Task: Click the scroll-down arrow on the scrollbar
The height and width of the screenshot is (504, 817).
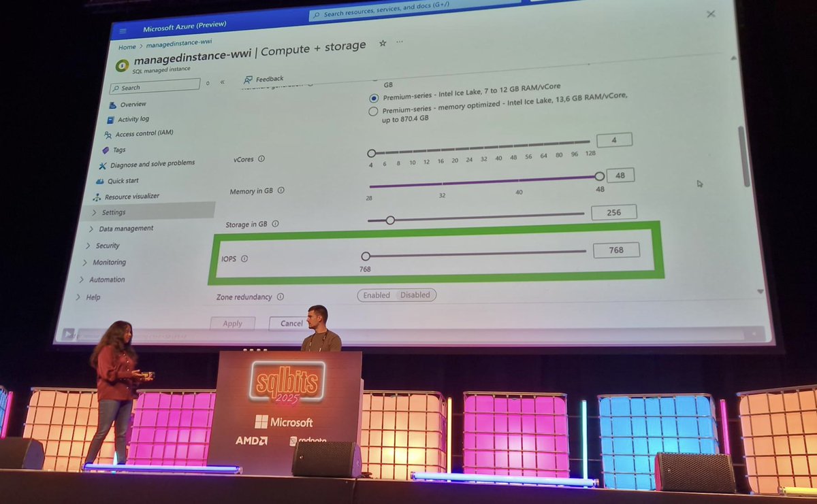Action: click(x=760, y=292)
